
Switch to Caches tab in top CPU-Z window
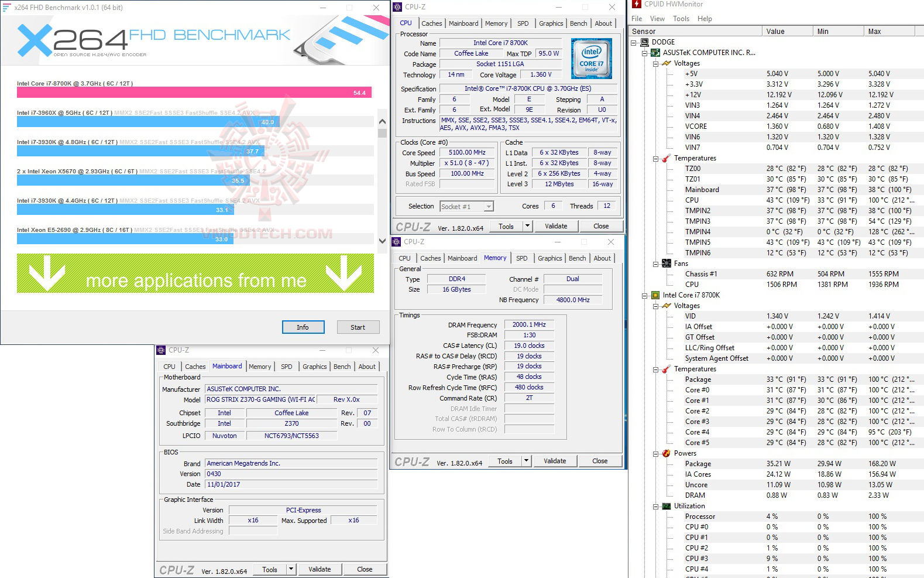pyautogui.click(x=432, y=23)
